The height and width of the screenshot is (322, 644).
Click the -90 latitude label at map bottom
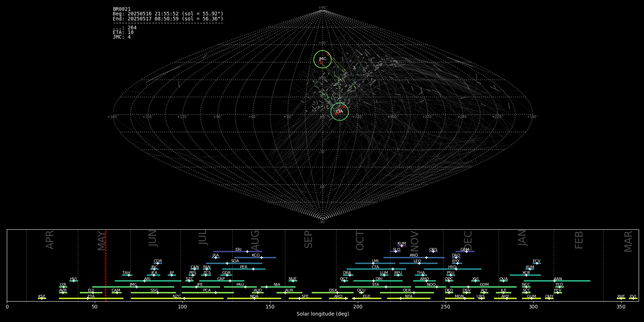323,222
